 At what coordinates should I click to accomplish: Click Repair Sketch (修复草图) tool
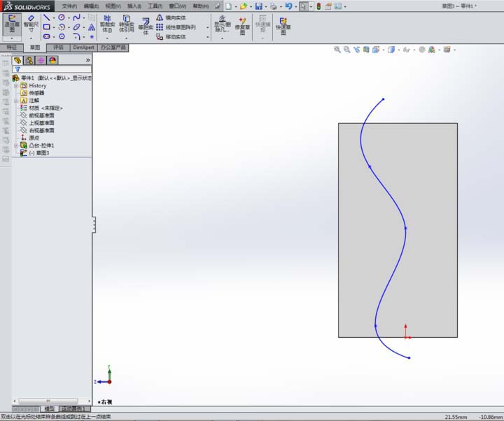[x=242, y=26]
